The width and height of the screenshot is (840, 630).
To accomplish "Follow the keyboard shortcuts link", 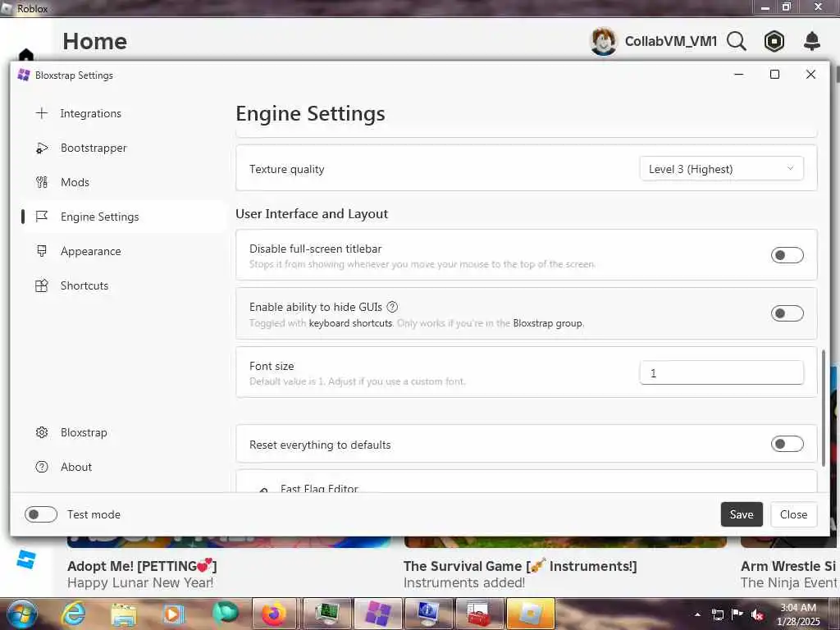I will click(x=350, y=323).
